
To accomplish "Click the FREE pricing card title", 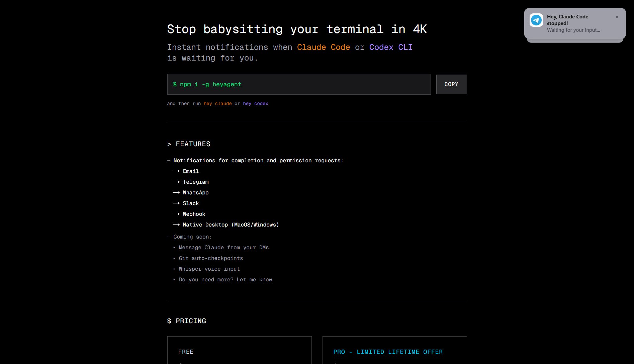I will 186,352.
